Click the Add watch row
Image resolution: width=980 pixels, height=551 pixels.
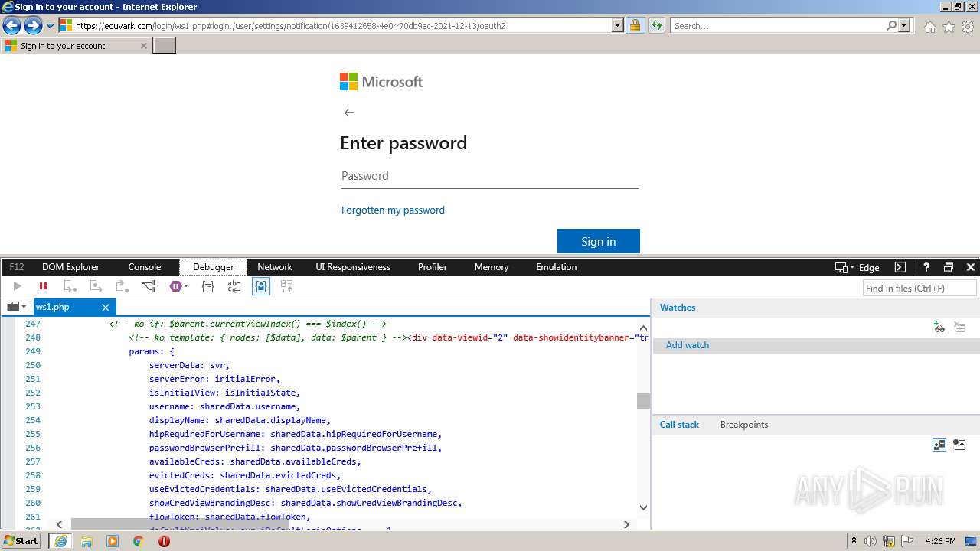click(816, 345)
